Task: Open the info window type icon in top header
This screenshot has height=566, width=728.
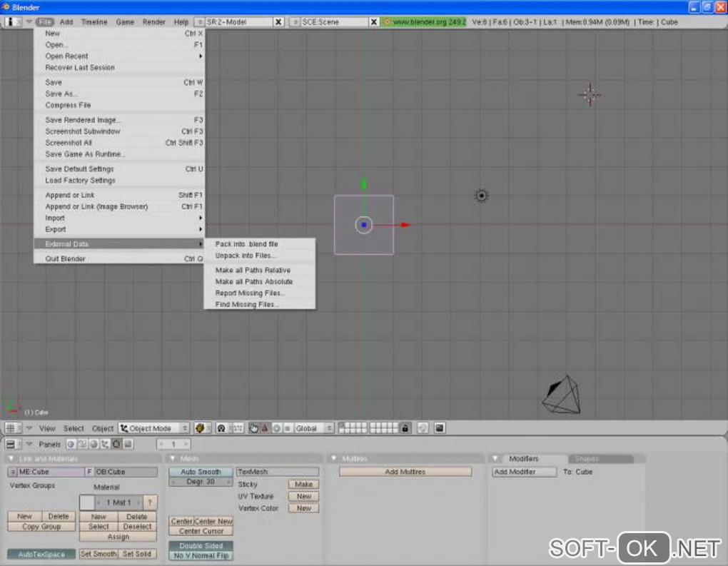Action: coord(13,22)
